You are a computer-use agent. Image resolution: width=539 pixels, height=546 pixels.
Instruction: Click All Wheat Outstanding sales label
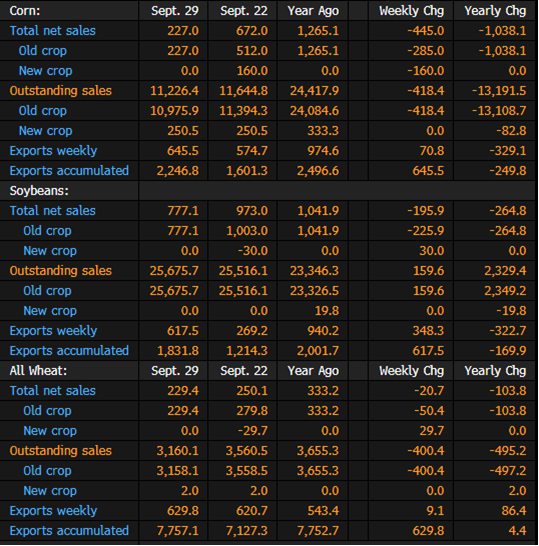61,451
